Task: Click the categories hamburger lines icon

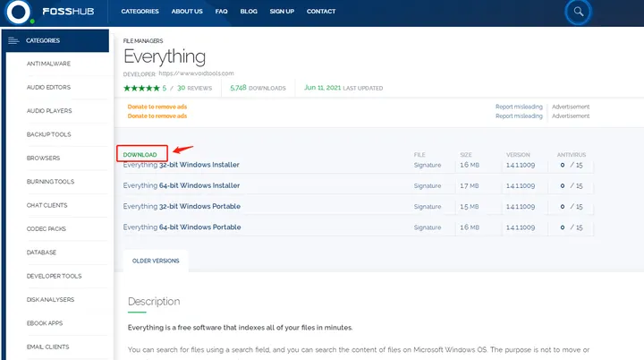Action: [x=13, y=40]
